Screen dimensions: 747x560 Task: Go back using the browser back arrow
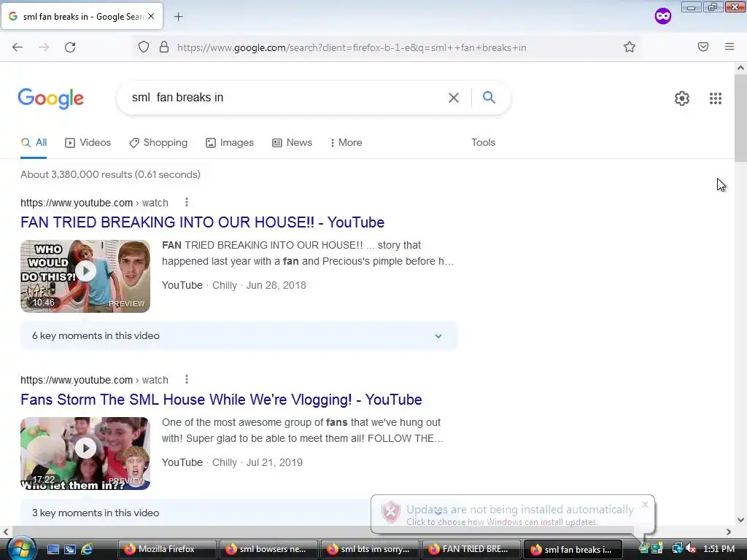tap(18, 47)
